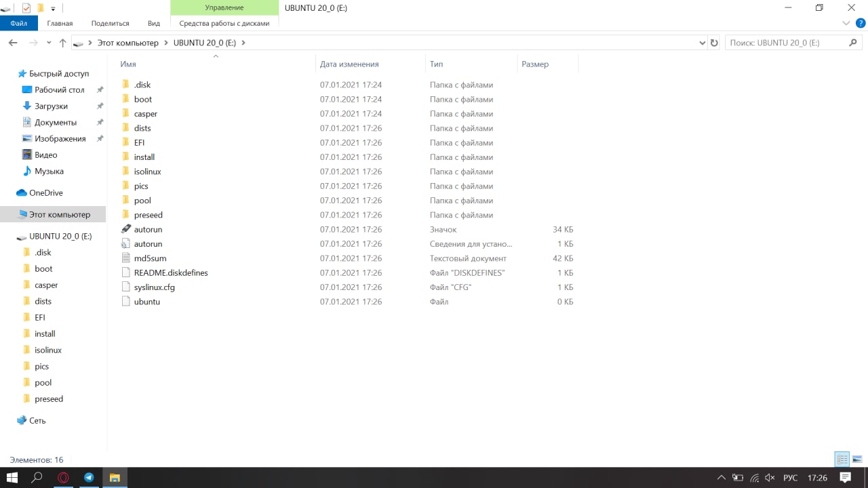This screenshot has height=488, width=868.
Task: Click UBUNTU 20_0 (E:) in the address breadcrumb
Action: (x=204, y=43)
